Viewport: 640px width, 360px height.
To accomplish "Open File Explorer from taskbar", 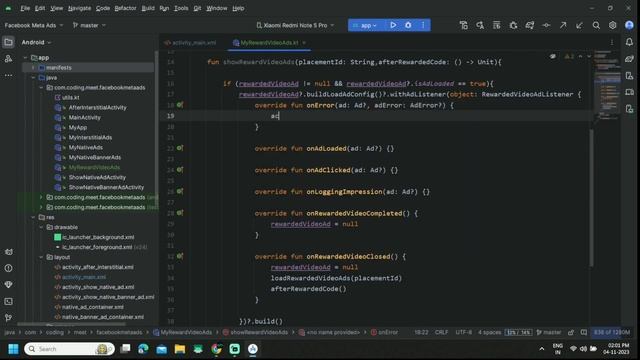I will [180, 349].
